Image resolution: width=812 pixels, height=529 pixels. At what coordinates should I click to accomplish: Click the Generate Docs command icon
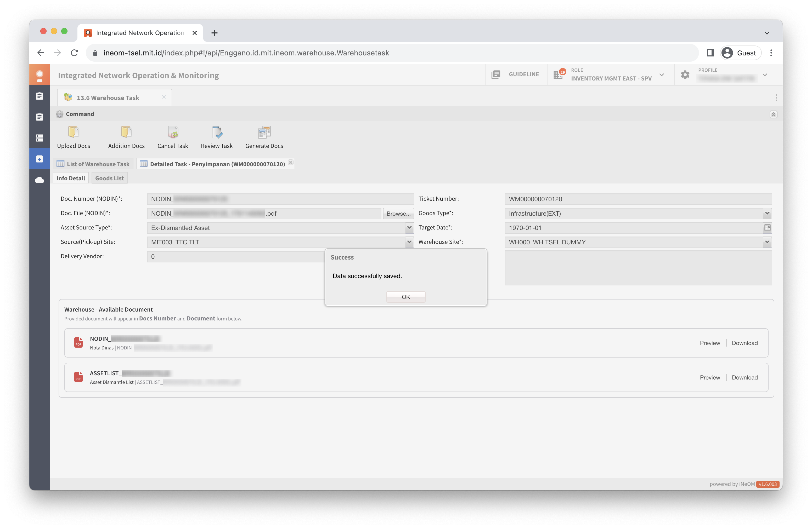click(x=264, y=132)
